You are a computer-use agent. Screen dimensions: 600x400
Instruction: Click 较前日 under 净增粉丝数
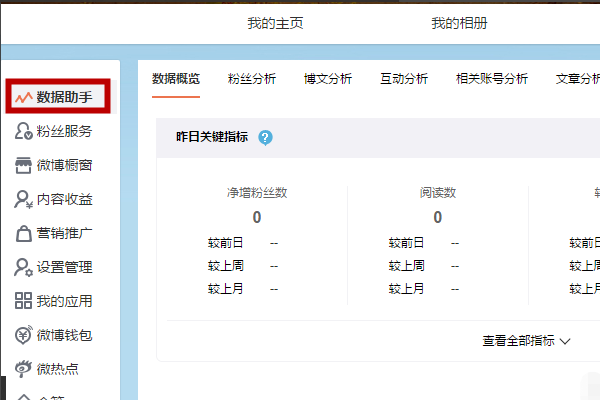(x=225, y=243)
